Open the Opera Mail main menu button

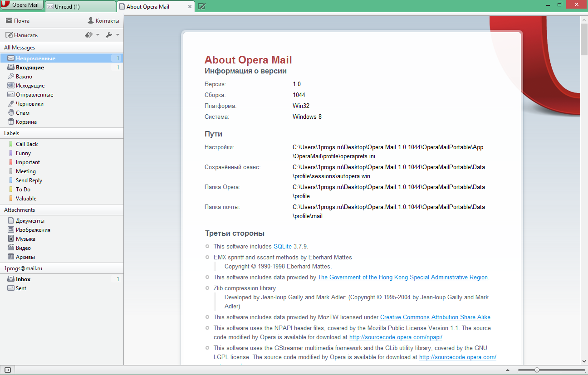(x=22, y=5)
